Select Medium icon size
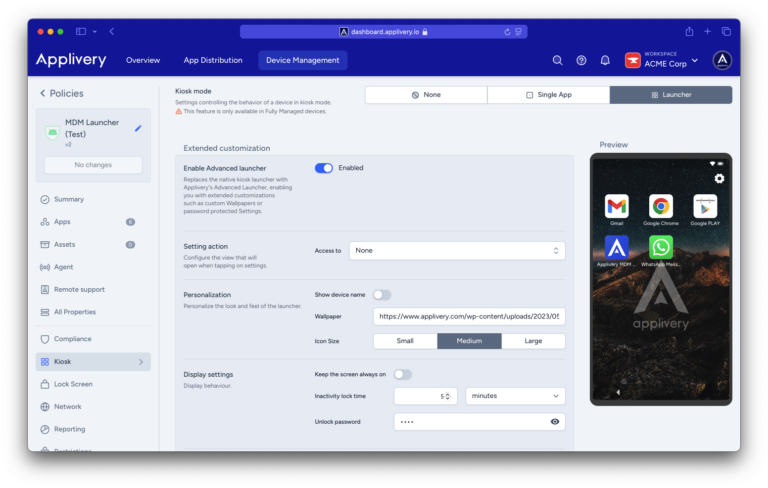This screenshot has width=768, height=488. click(469, 341)
